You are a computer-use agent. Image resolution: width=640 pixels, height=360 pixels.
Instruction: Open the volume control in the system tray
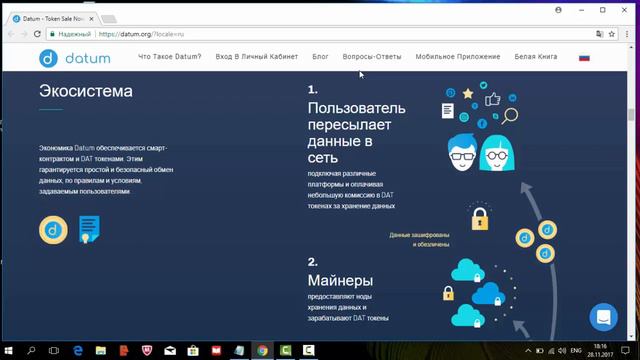click(562, 351)
